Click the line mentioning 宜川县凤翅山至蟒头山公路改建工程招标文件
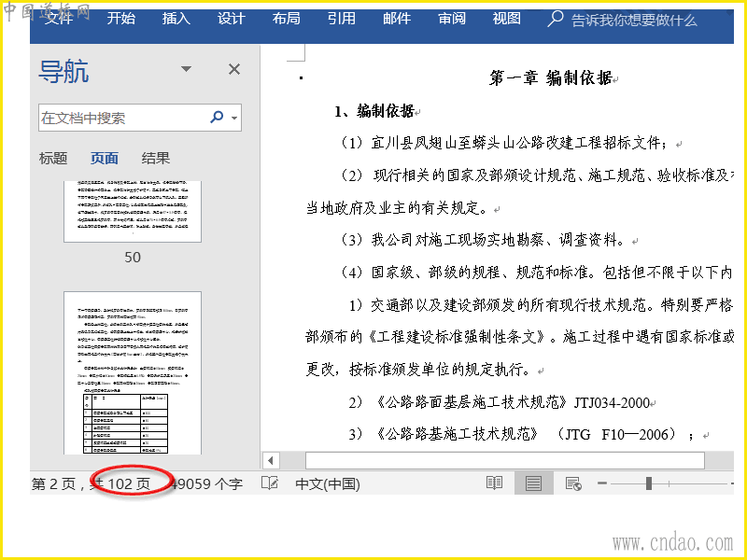Viewport: 747px width, 560px height. [x=504, y=143]
